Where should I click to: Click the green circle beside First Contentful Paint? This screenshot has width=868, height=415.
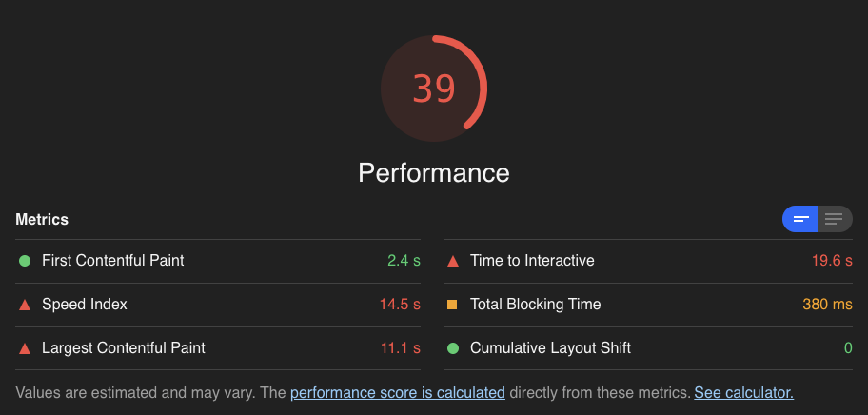coord(25,261)
